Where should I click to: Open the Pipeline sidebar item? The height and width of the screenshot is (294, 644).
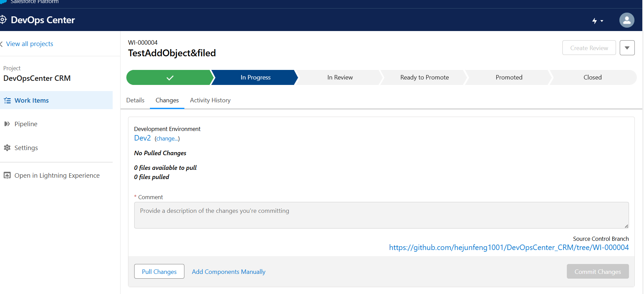(26, 124)
